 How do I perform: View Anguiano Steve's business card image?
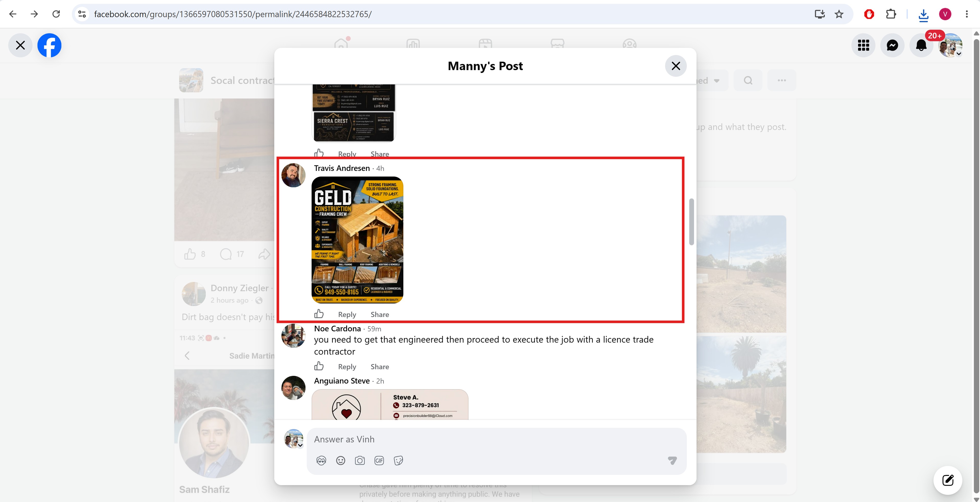390,405
